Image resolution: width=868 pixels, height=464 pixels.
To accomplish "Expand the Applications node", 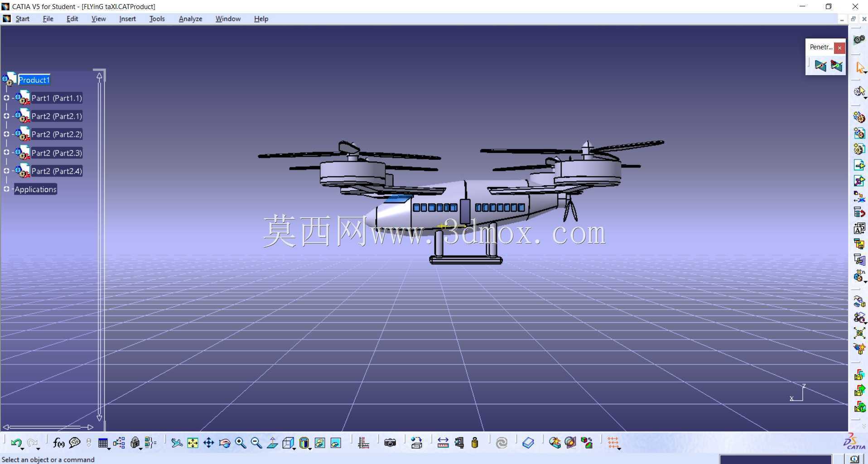I will click(x=6, y=189).
